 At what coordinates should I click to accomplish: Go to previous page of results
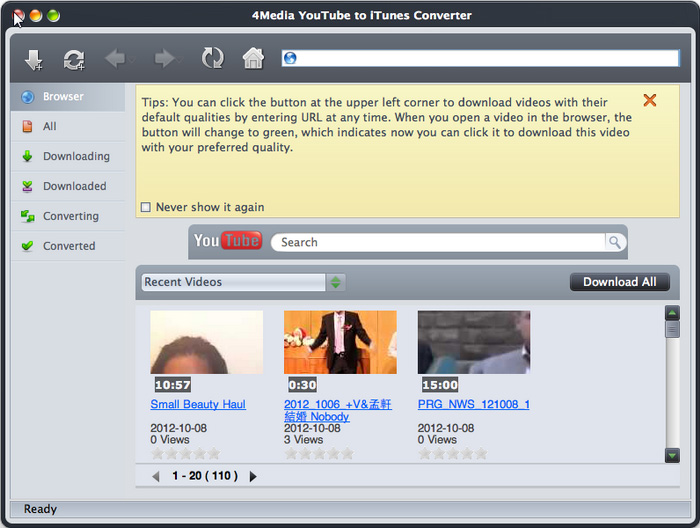tap(155, 477)
